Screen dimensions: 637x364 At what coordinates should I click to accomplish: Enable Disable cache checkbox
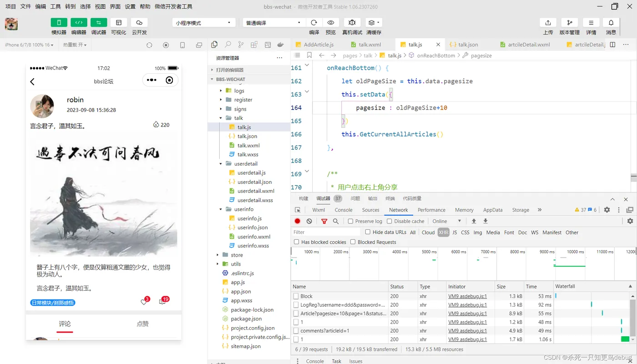coord(389,221)
